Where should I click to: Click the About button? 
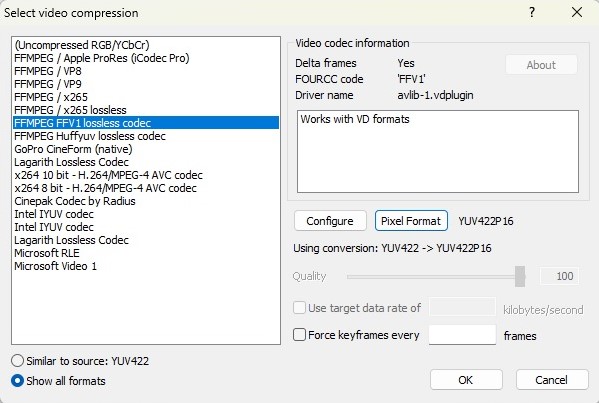[x=541, y=65]
